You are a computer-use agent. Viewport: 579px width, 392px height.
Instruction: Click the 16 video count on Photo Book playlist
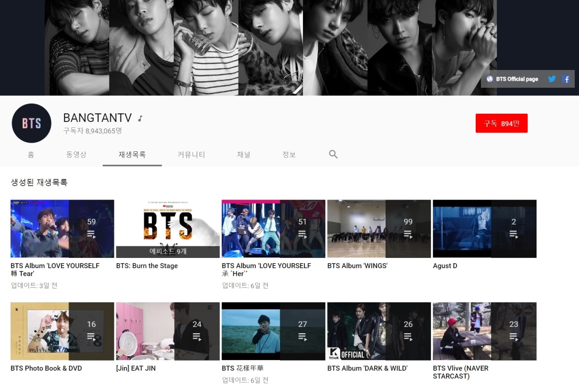91,324
